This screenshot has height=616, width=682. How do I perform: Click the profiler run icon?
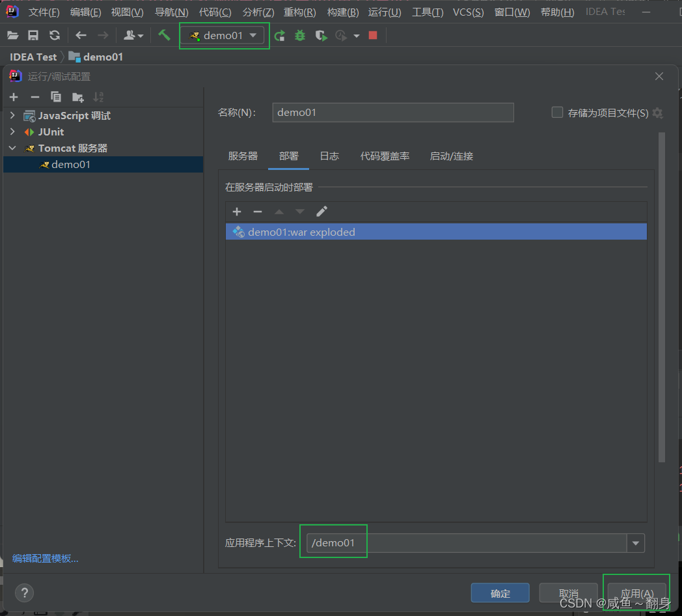342,35
